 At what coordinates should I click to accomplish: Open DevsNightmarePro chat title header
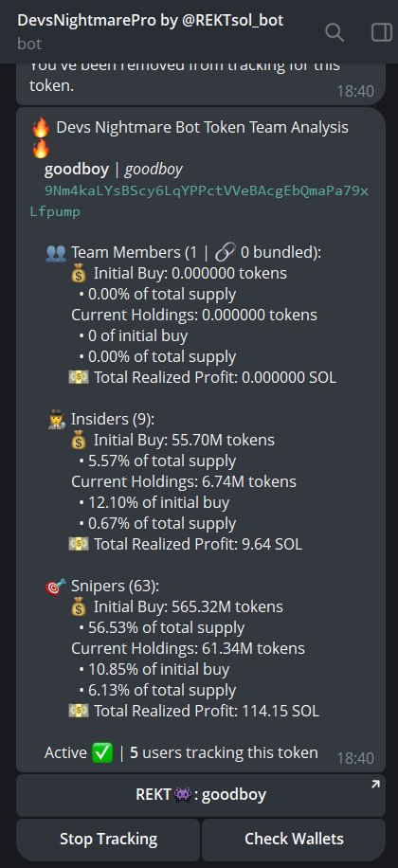tap(151, 21)
